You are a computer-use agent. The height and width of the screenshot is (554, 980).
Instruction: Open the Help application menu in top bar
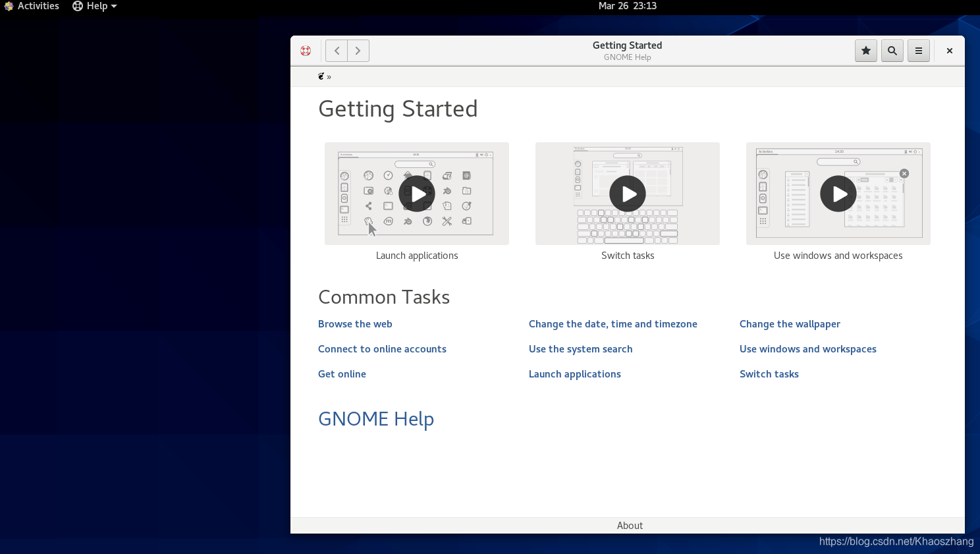coord(95,6)
